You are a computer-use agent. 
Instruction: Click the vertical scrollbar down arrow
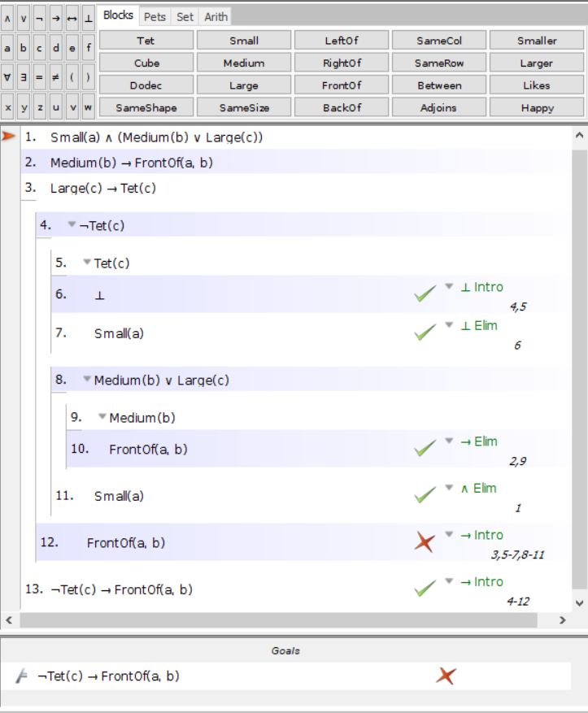[x=579, y=603]
